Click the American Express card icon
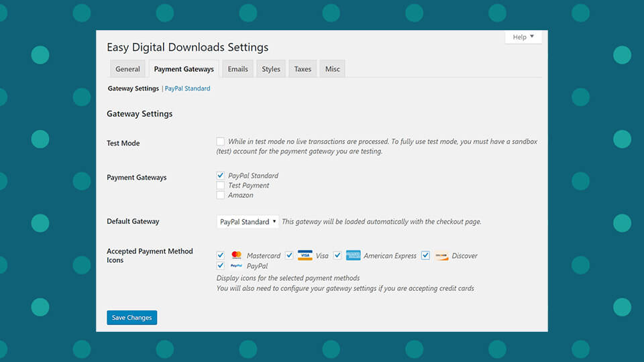 coord(353,255)
